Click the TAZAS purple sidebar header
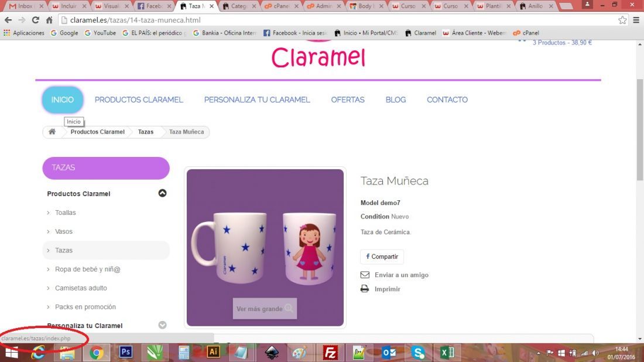 106,168
